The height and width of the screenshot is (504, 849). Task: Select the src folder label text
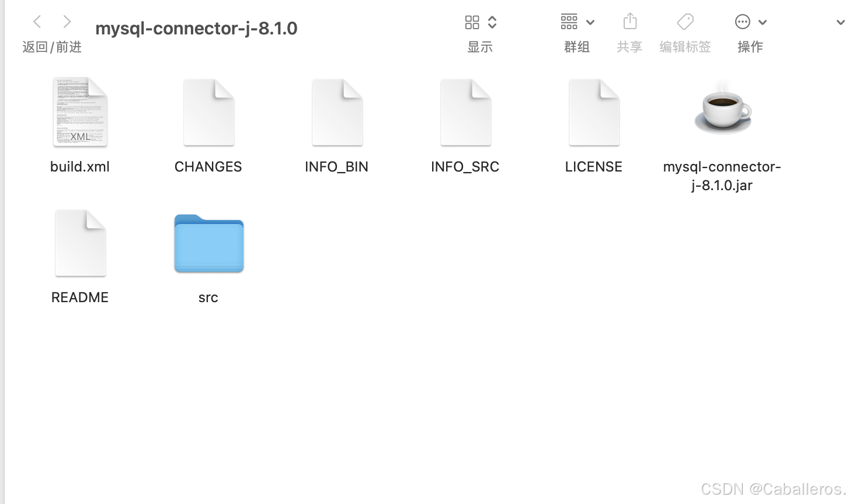coord(208,297)
